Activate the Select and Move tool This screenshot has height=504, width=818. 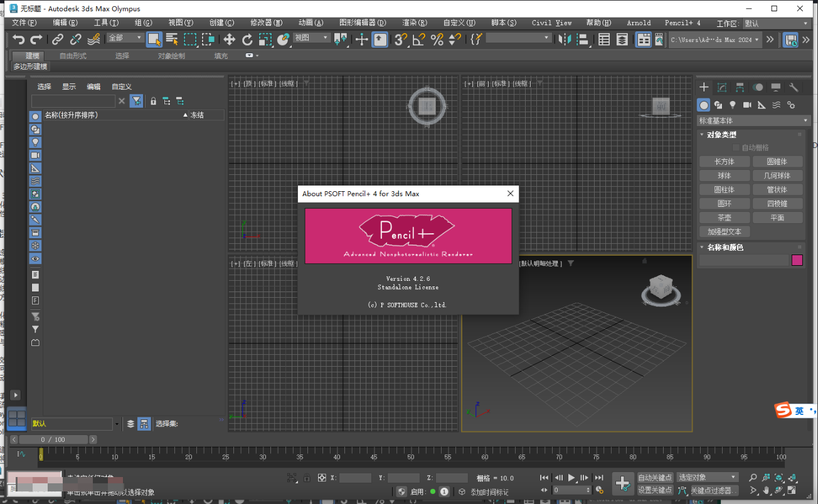click(x=230, y=39)
